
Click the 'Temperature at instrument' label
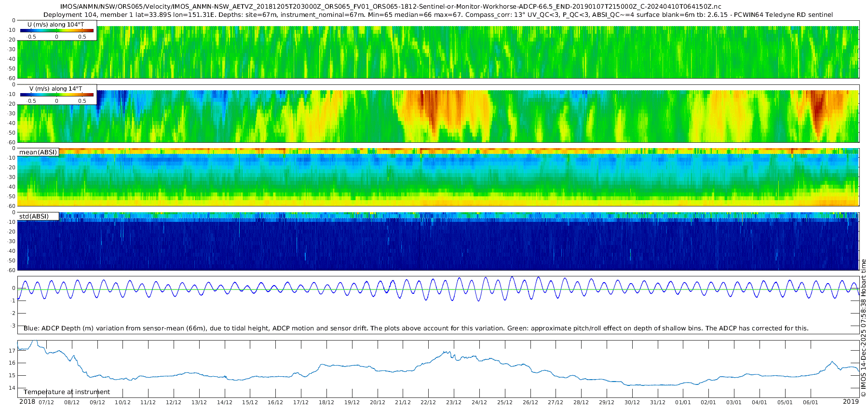pos(67,392)
